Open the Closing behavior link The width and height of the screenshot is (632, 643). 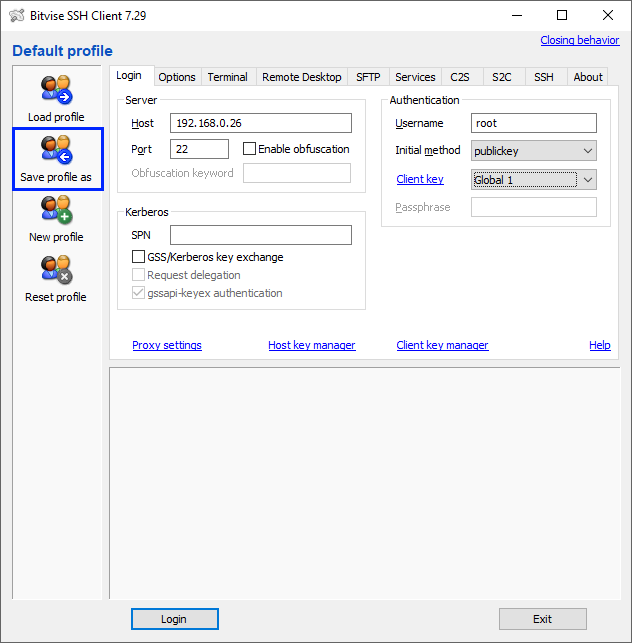coord(580,40)
